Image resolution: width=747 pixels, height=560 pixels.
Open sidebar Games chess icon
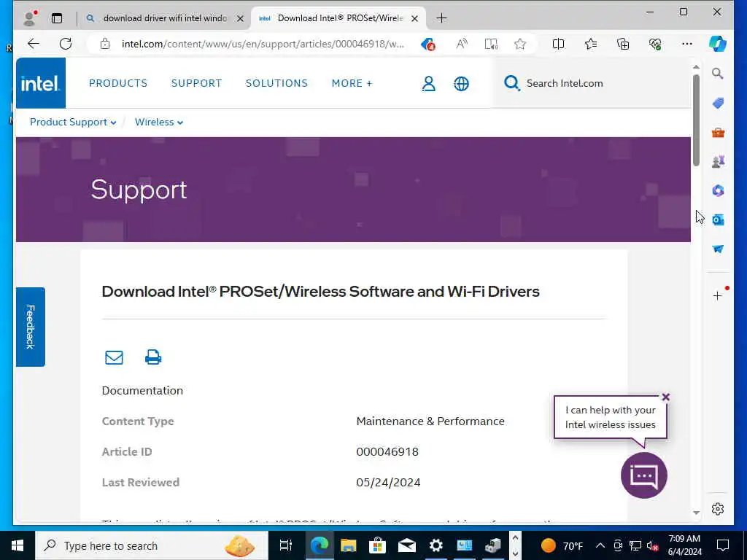click(718, 162)
